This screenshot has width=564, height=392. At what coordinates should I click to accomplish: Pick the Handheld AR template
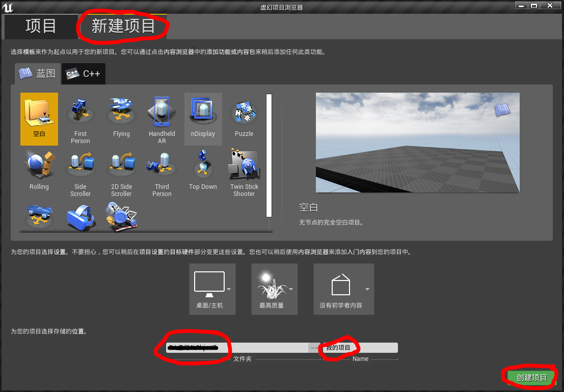(x=162, y=115)
